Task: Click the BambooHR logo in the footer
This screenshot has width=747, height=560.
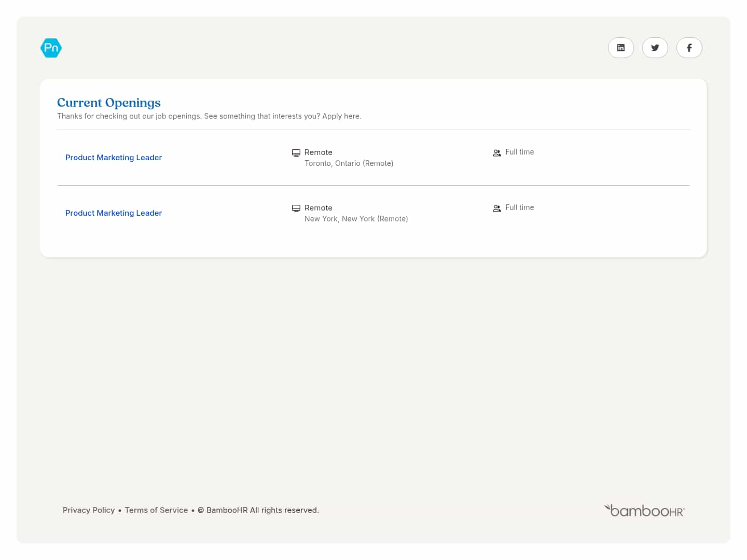Action: pyautogui.click(x=644, y=511)
